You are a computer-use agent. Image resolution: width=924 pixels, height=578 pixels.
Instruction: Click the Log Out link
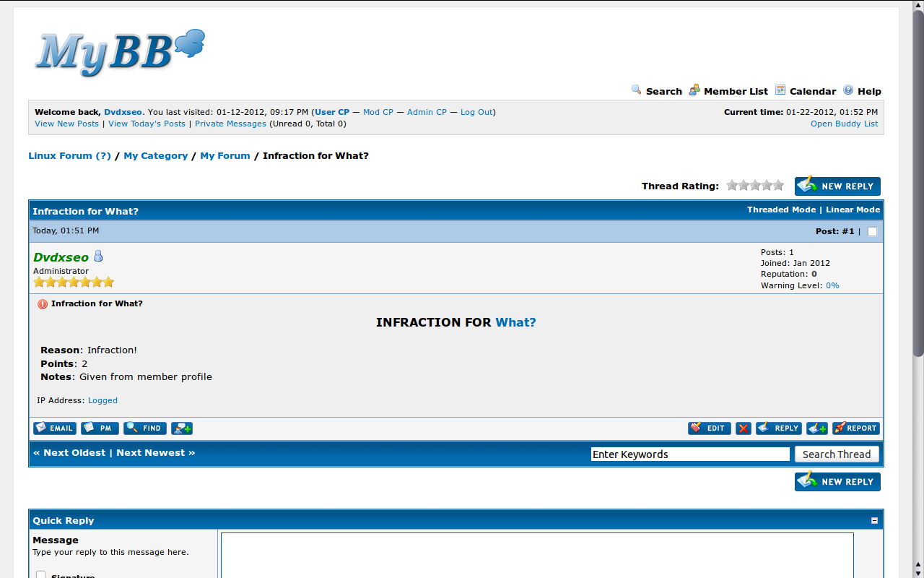coord(476,112)
